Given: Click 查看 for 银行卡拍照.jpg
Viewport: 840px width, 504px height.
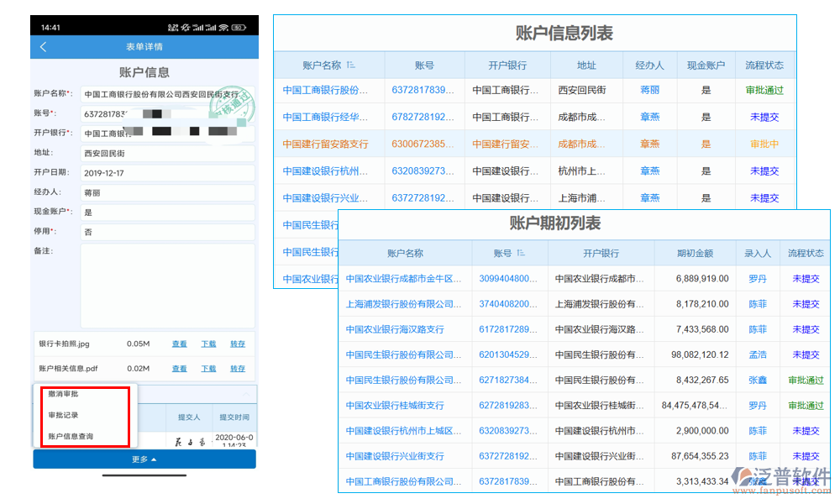Looking at the screenshot, I should click(178, 344).
